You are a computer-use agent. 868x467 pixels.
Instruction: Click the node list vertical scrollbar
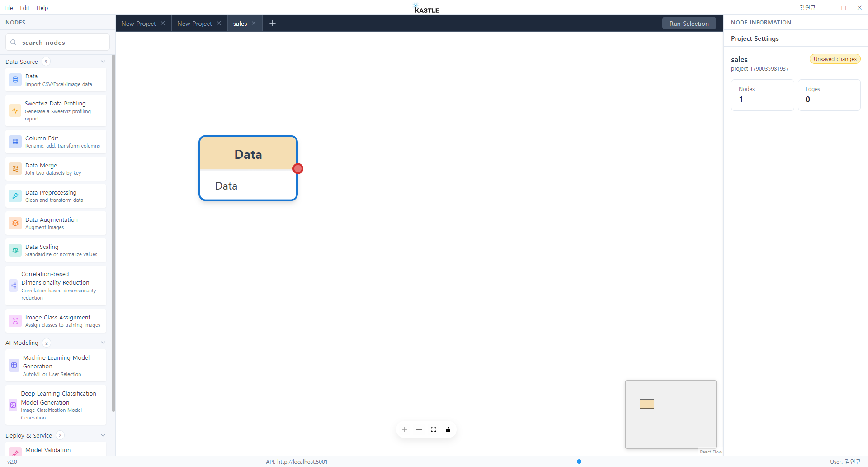click(x=113, y=233)
